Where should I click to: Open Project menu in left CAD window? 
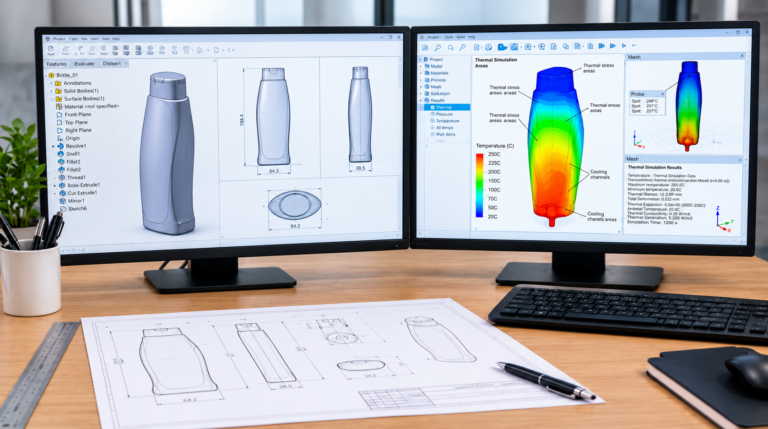59,39
